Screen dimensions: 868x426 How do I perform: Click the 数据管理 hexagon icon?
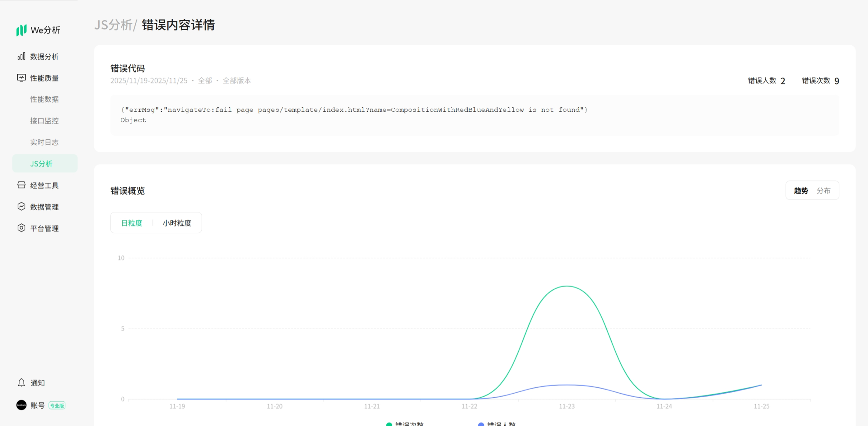click(21, 207)
